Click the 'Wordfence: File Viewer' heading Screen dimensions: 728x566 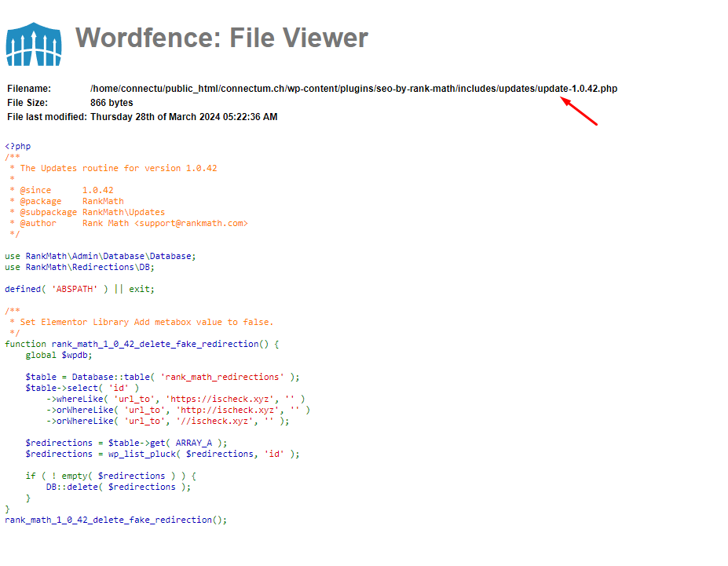click(221, 38)
